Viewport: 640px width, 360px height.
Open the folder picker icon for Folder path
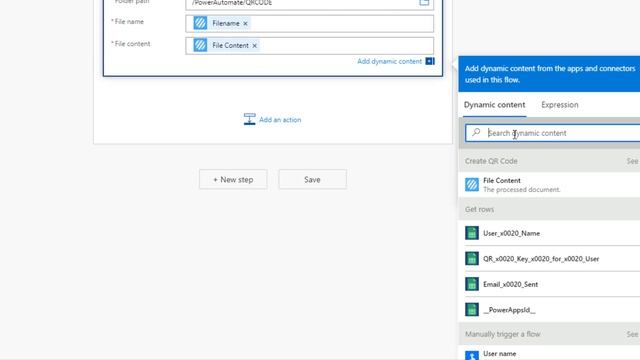(424, 2)
